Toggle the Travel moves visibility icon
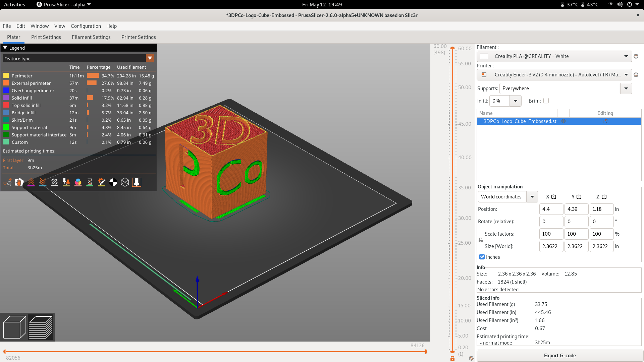 tap(7, 182)
